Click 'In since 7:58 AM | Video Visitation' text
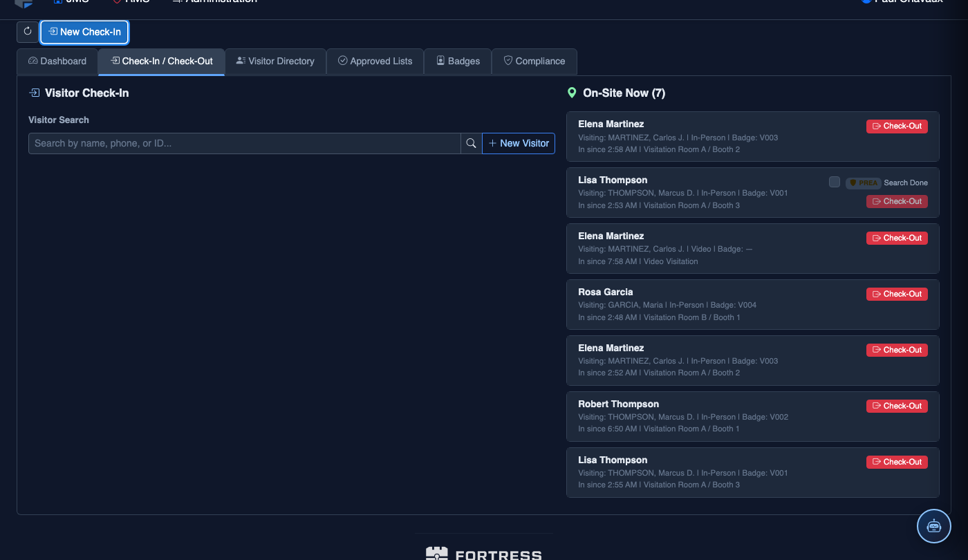The width and height of the screenshot is (968, 560). coord(638,261)
